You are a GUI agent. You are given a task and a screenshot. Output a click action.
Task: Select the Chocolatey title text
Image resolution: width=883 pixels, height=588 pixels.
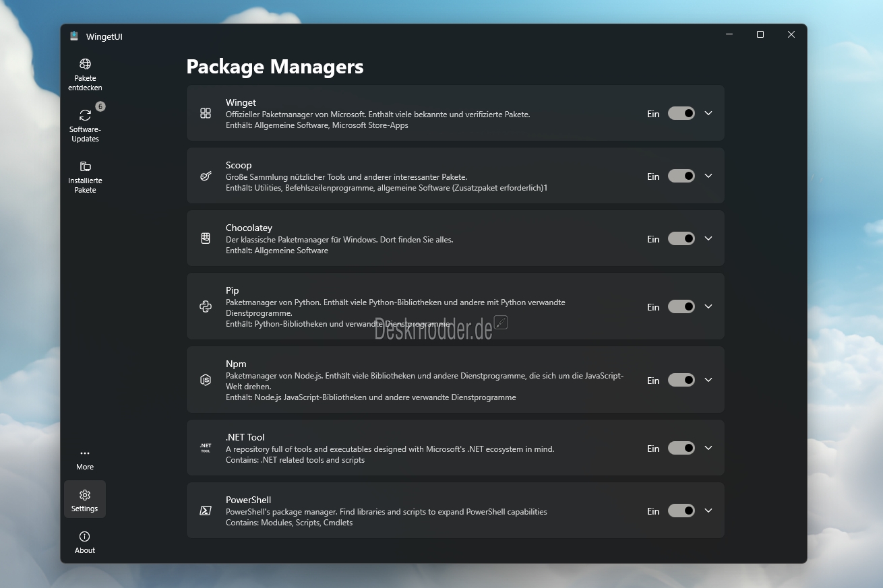pyautogui.click(x=249, y=228)
